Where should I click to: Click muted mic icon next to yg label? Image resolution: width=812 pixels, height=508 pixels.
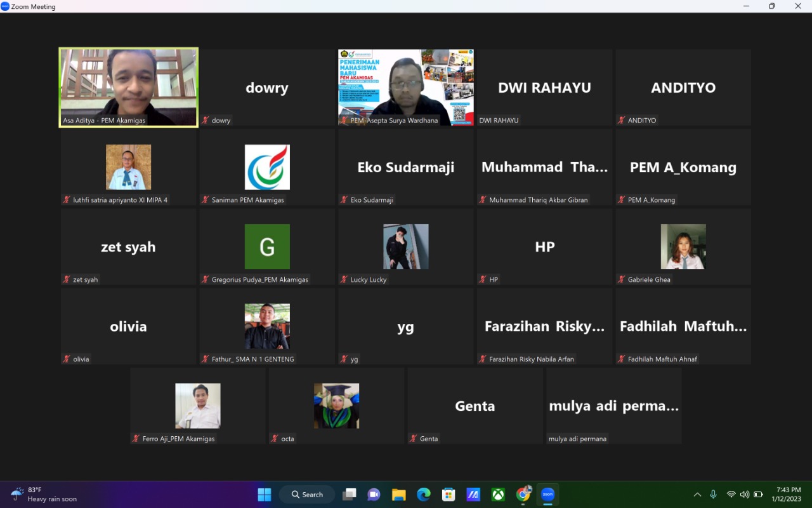(x=344, y=359)
